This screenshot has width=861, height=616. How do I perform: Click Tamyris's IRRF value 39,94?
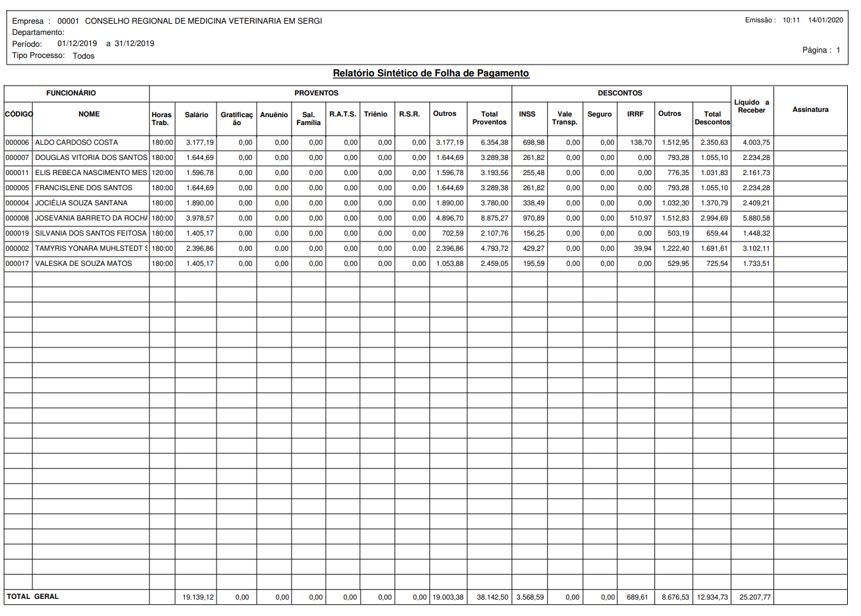[x=642, y=248]
